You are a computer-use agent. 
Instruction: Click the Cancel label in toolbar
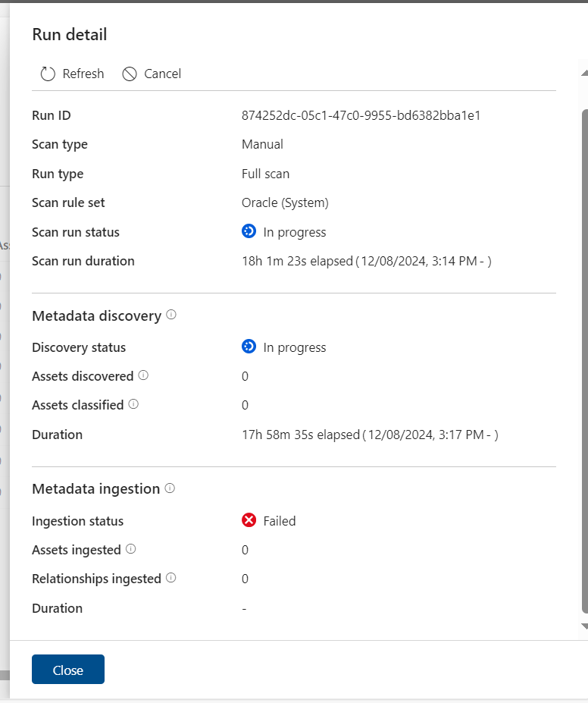(x=163, y=74)
